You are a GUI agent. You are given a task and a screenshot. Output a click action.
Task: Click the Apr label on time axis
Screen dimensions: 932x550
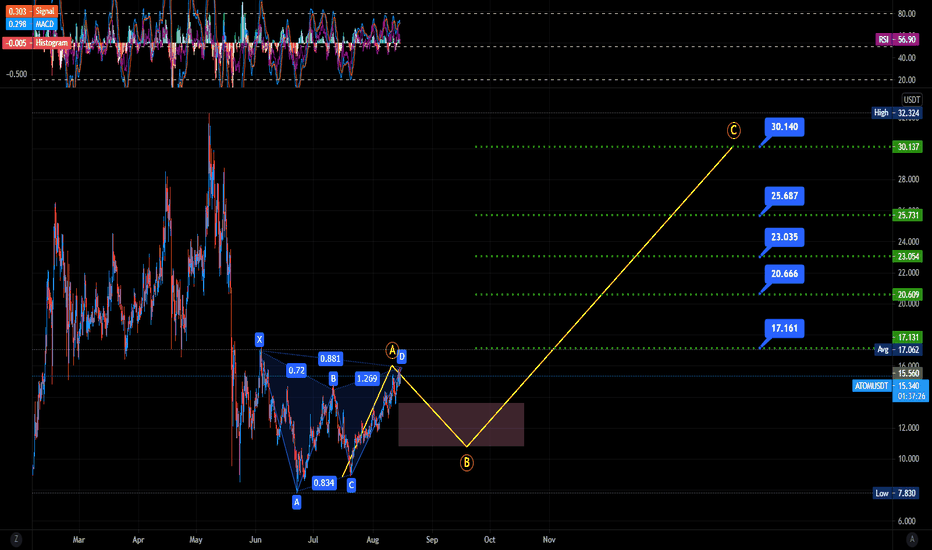(138, 540)
